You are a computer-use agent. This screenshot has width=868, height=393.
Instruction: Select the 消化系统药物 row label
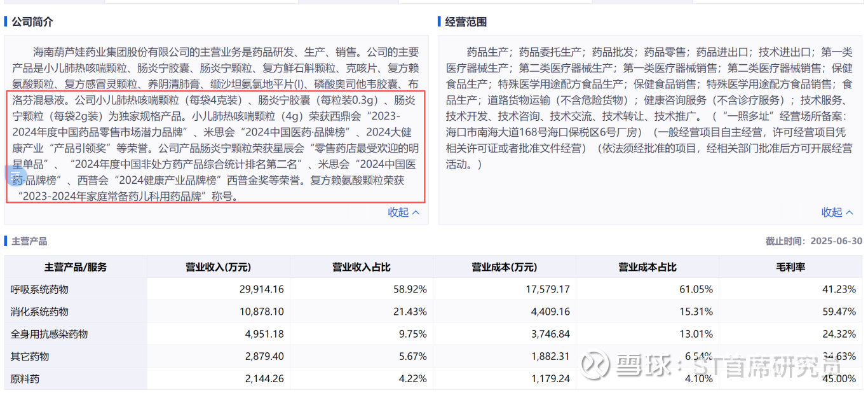click(x=39, y=312)
